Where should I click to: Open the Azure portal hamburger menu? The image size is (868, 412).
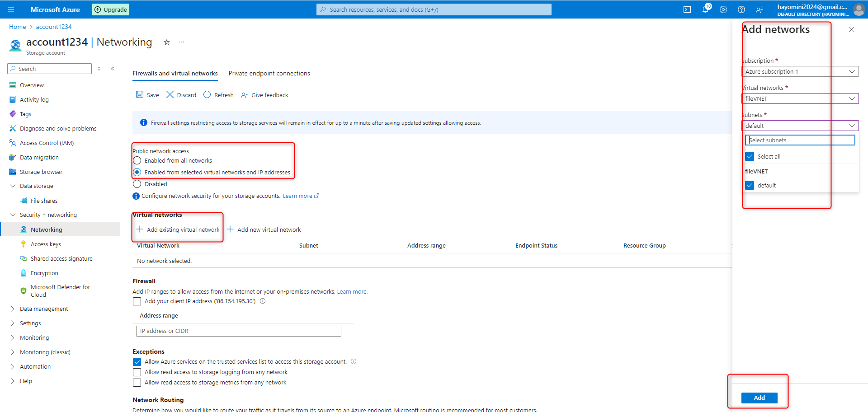11,9
